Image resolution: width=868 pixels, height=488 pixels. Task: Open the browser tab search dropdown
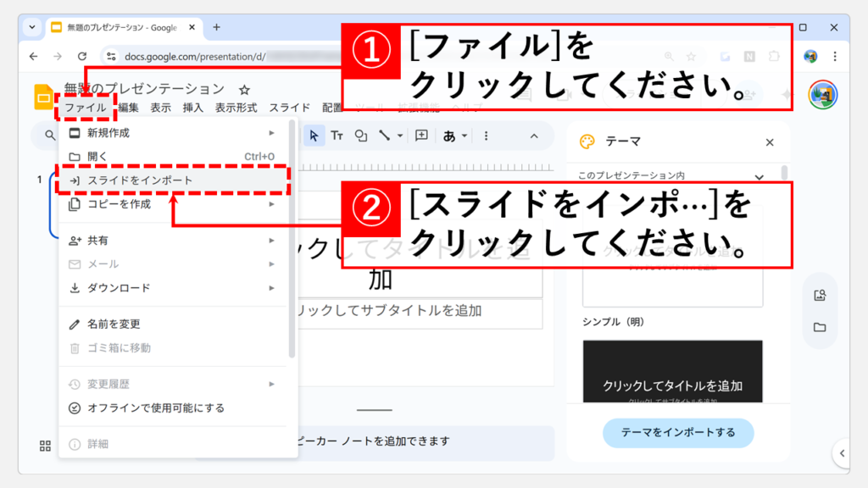(32, 27)
